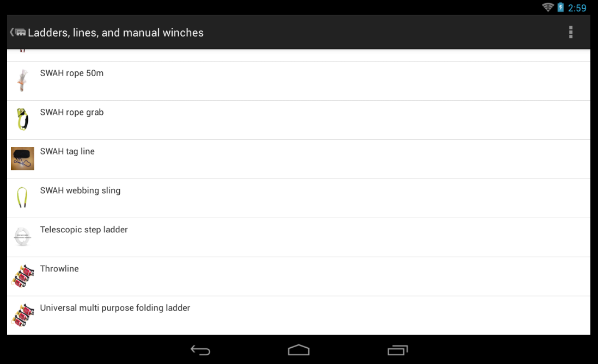598x364 pixels.
Task: Tap the Telescopic step ladder image
Action: pos(22,237)
